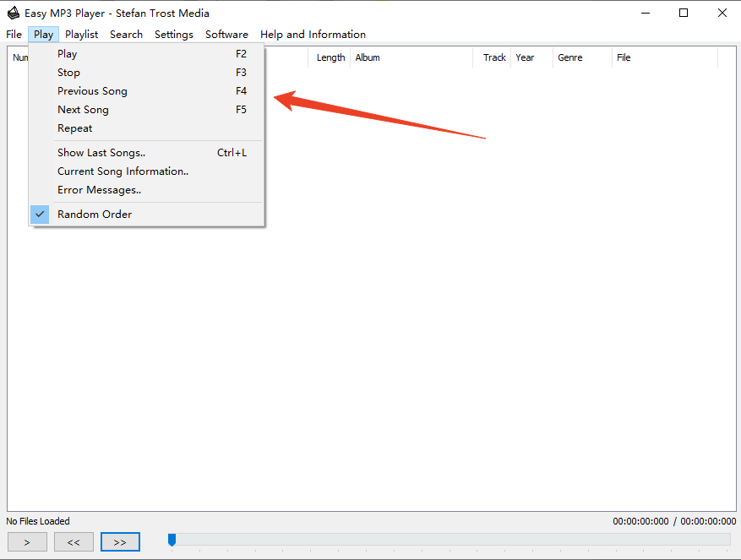Image resolution: width=741 pixels, height=560 pixels.
Task: Sort playlist by Length column
Action: pos(330,57)
